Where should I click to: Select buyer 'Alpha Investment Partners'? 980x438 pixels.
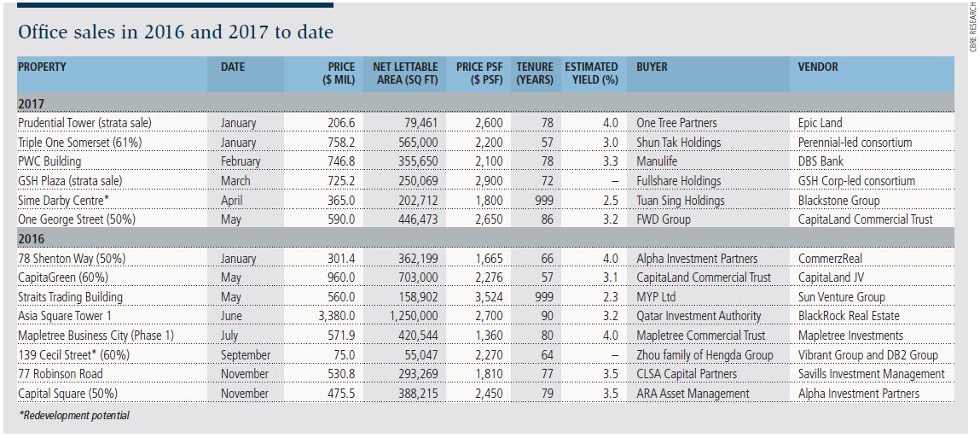[x=697, y=259]
